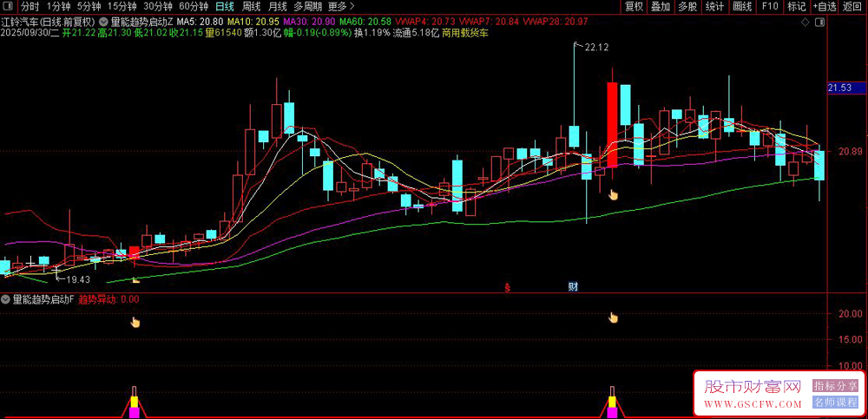Select the 60分钟 period tab
868x419 pixels.
point(194,6)
